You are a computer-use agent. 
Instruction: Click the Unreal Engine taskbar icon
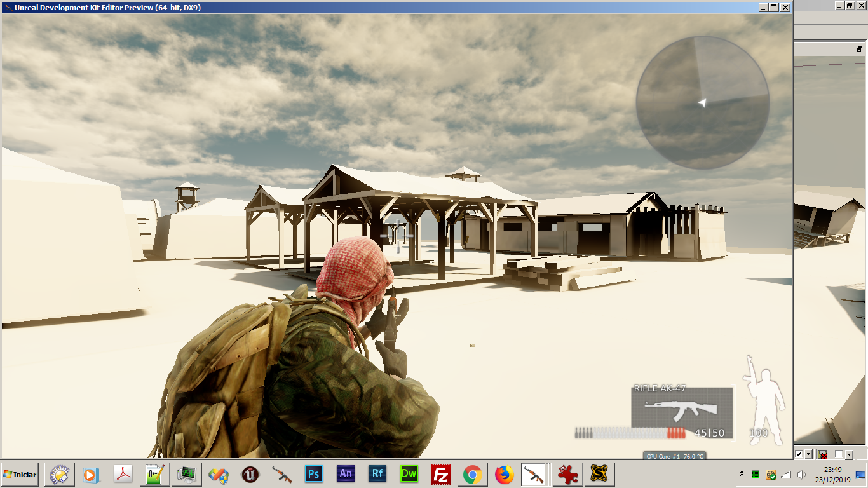tap(250, 474)
